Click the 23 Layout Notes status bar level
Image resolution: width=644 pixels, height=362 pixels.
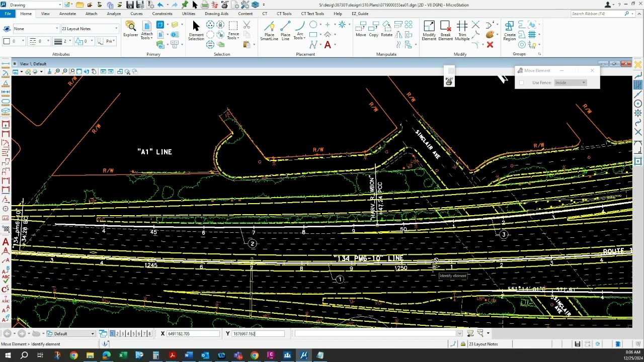[483, 344]
